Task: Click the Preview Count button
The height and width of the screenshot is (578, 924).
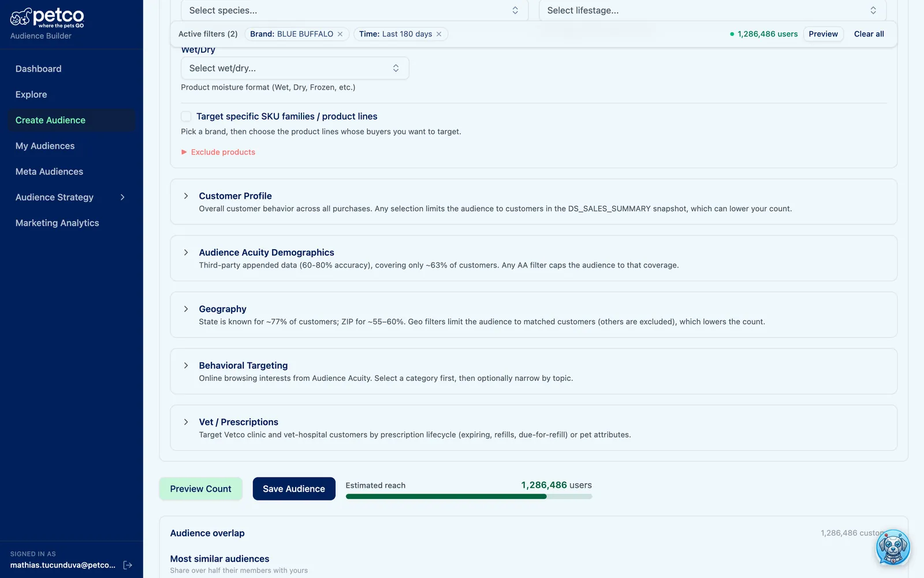Action: pos(200,489)
